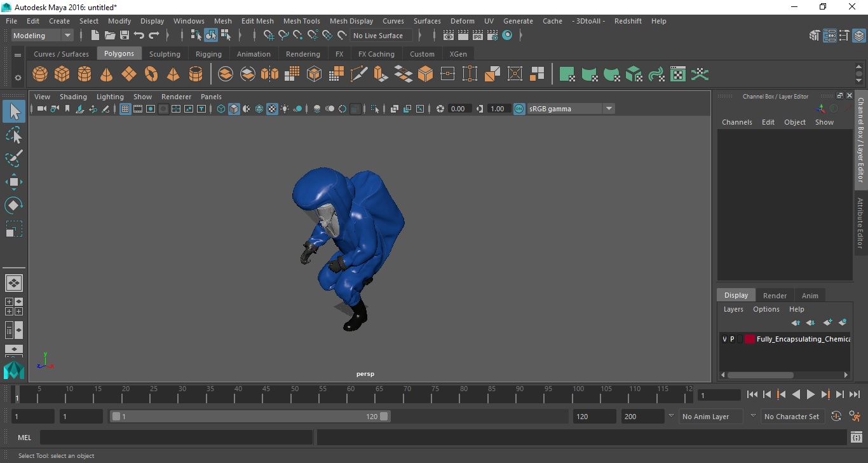Open the Attribute Editor side tab
The image size is (868, 463).
(x=860, y=223)
